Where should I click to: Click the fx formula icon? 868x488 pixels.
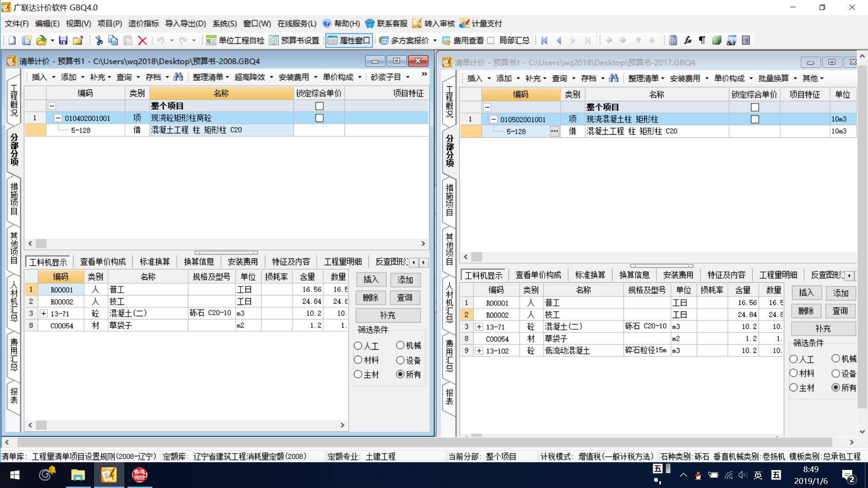(x=688, y=41)
